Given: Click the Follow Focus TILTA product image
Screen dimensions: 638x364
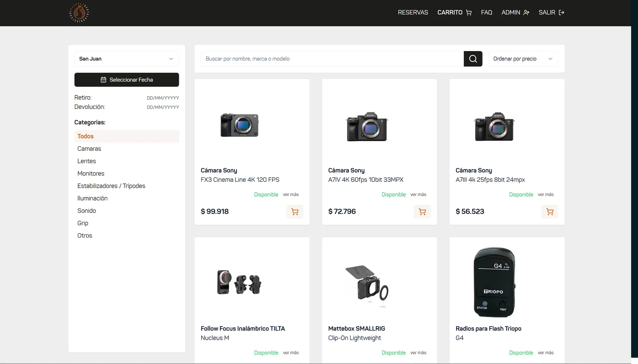Looking at the screenshot, I should coord(239,282).
